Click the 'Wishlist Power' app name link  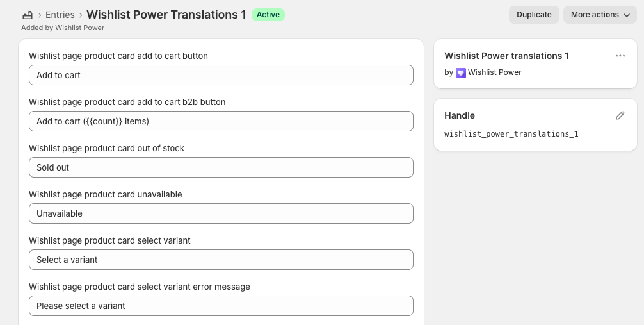(x=494, y=72)
